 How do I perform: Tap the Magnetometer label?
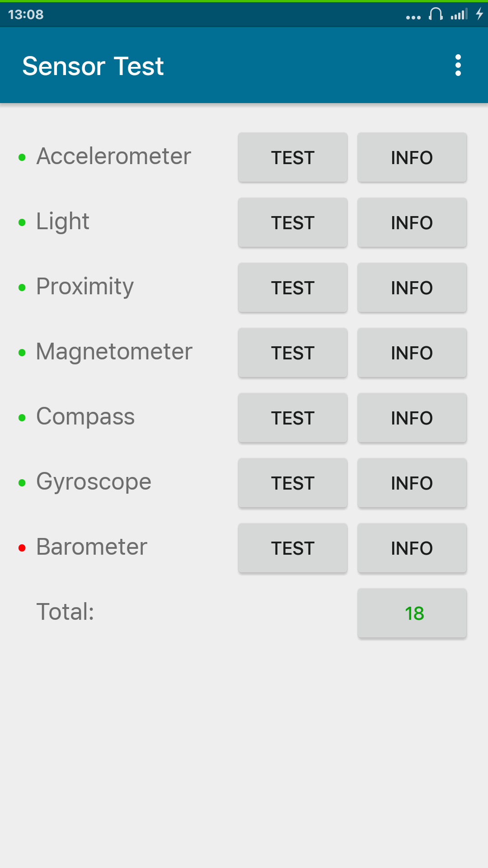[114, 352]
